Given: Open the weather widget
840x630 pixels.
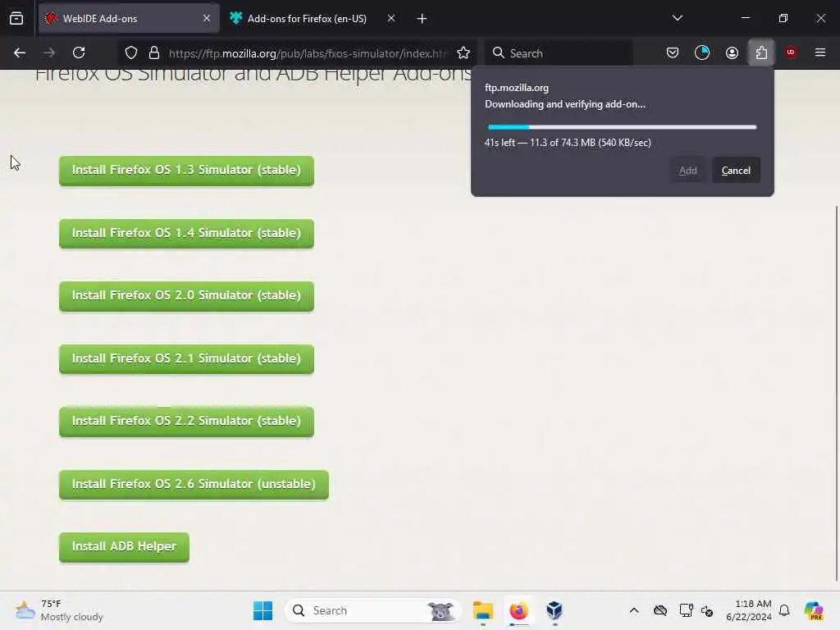Looking at the screenshot, I should point(59,610).
